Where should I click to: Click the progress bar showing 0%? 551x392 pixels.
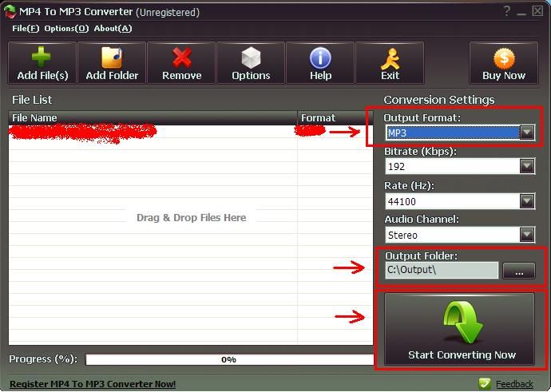229,360
